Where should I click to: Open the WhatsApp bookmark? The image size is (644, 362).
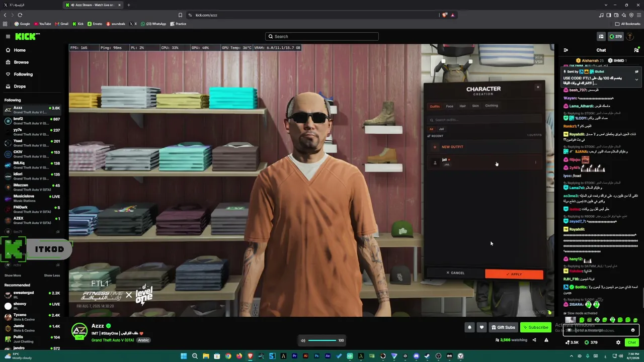coord(153,24)
